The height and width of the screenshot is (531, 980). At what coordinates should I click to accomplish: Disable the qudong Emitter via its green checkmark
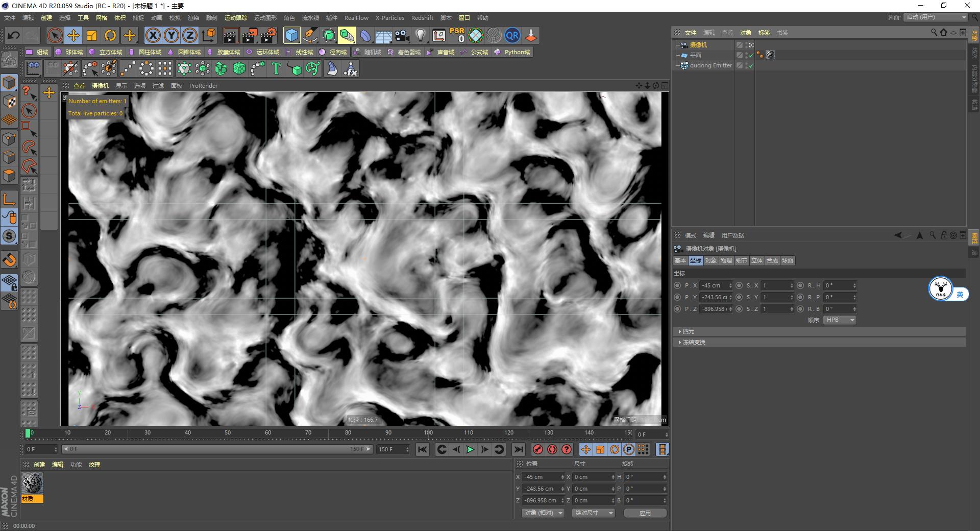click(x=750, y=66)
